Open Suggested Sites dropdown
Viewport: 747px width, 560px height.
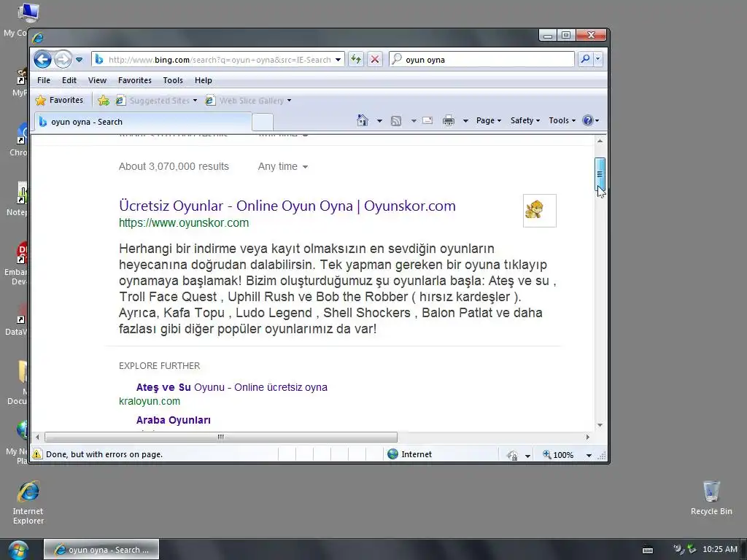[157, 101]
